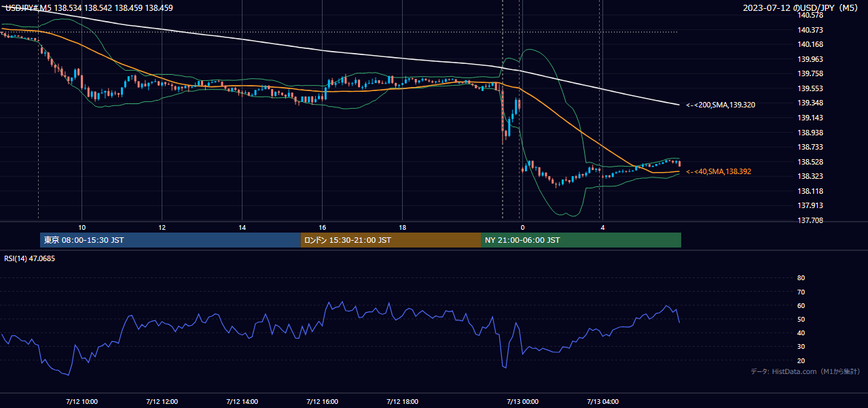
Task: Click price level 139.348 on axis
Action: pos(811,103)
